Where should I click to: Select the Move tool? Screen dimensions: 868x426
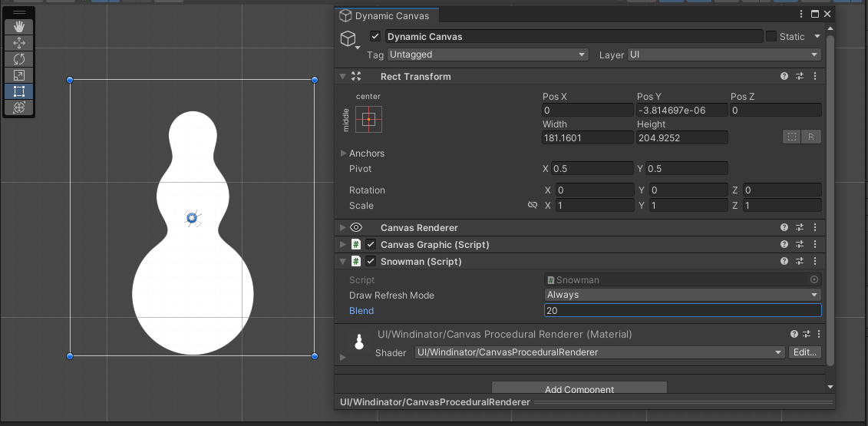point(19,43)
